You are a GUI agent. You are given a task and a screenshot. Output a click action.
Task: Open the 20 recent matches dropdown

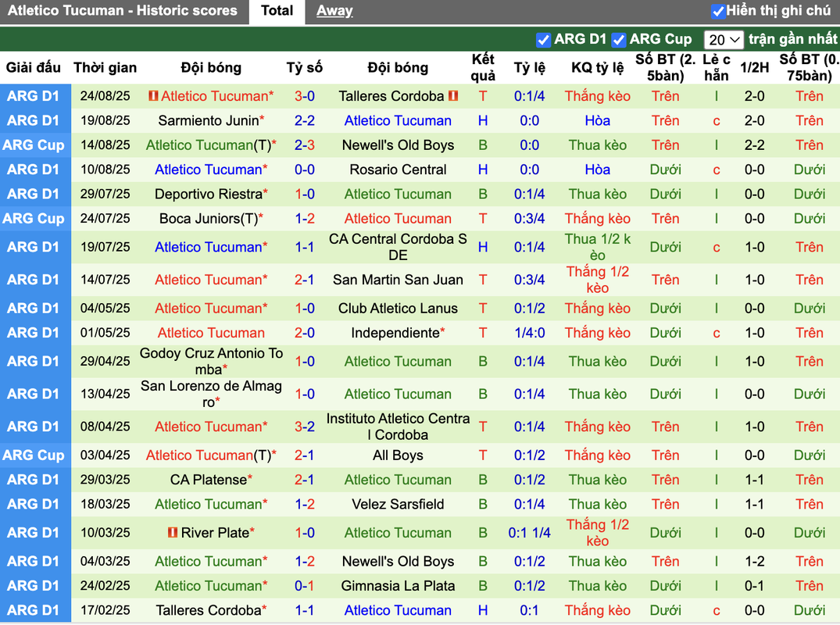(x=724, y=40)
